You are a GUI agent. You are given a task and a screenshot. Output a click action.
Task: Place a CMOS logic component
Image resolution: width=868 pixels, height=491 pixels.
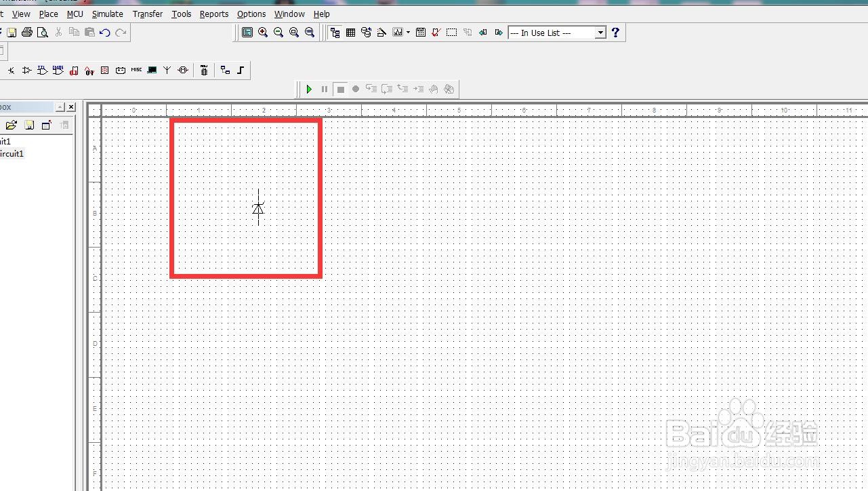(x=58, y=70)
